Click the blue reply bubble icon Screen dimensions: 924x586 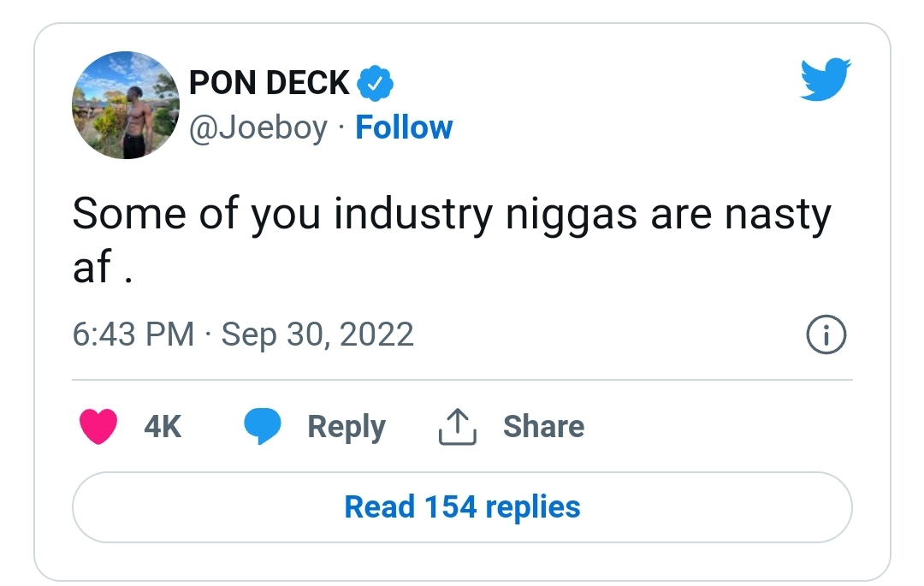point(263,425)
